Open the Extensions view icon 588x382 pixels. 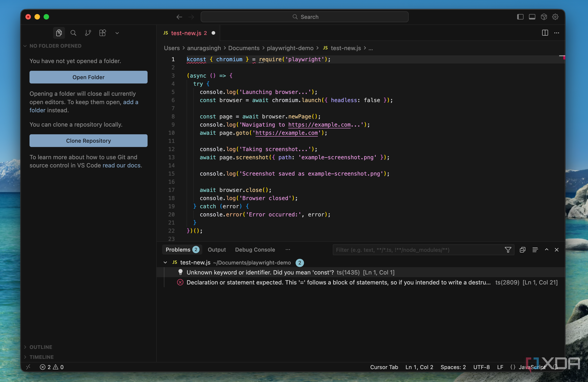pos(103,33)
